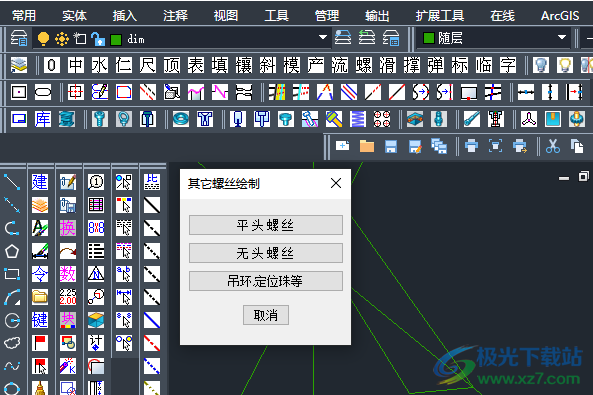Select the line draw tool
Screen dimensions: 593x395
pos(12,182)
